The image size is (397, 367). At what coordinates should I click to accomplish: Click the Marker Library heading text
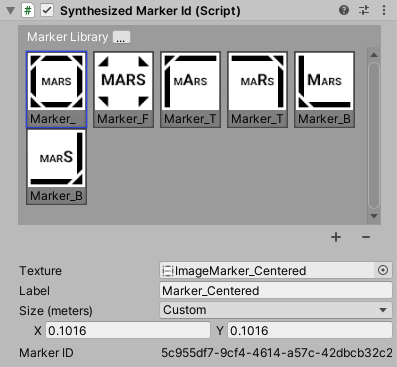[68, 37]
